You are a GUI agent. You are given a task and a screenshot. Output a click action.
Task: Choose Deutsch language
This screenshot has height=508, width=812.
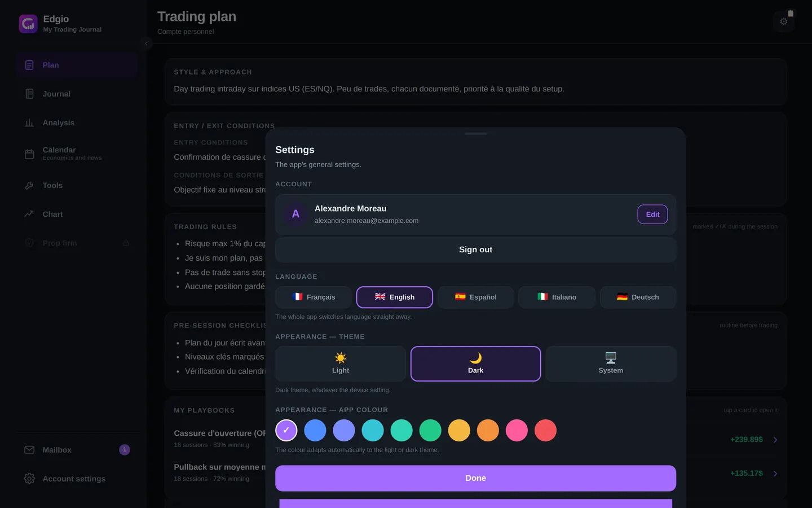[638, 297]
